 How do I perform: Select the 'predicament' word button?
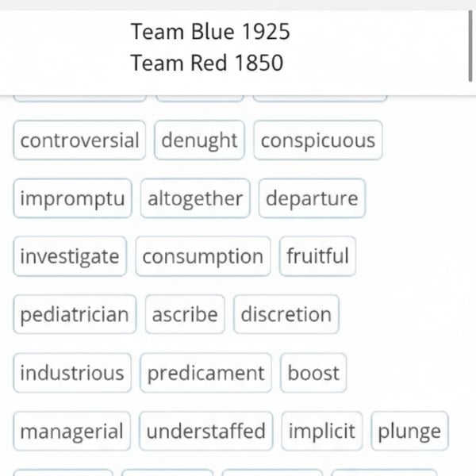[205, 373]
